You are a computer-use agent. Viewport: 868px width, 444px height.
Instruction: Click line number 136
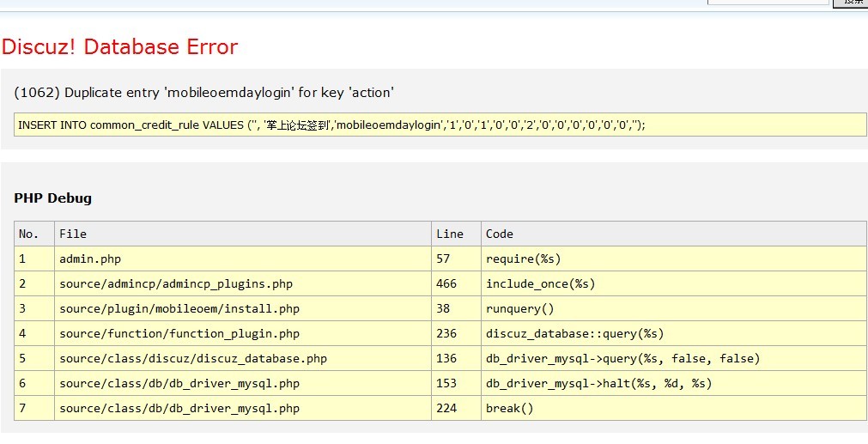[x=456, y=358]
